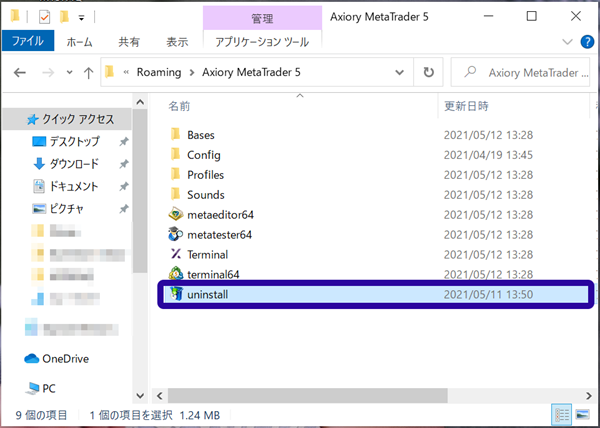The height and width of the screenshot is (428, 600).
Task: Open the アプリケーション ツール ribbon tab
Action: pos(262,42)
